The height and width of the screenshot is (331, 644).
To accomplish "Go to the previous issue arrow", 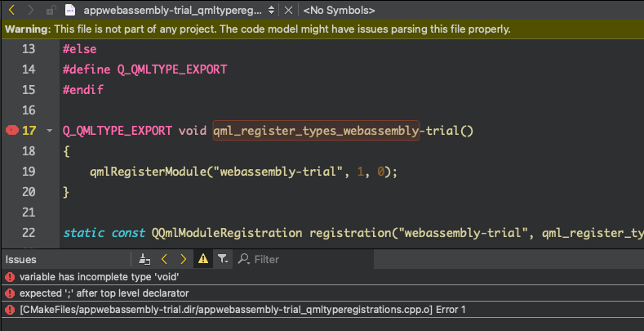I will pos(164,259).
